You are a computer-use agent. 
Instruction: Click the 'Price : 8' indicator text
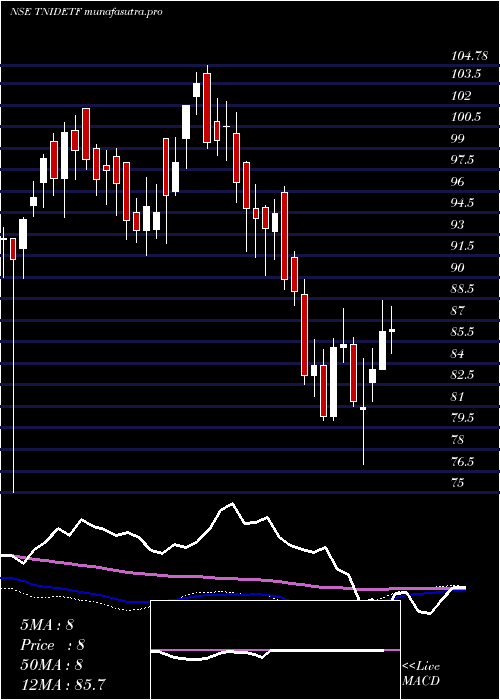(52, 645)
